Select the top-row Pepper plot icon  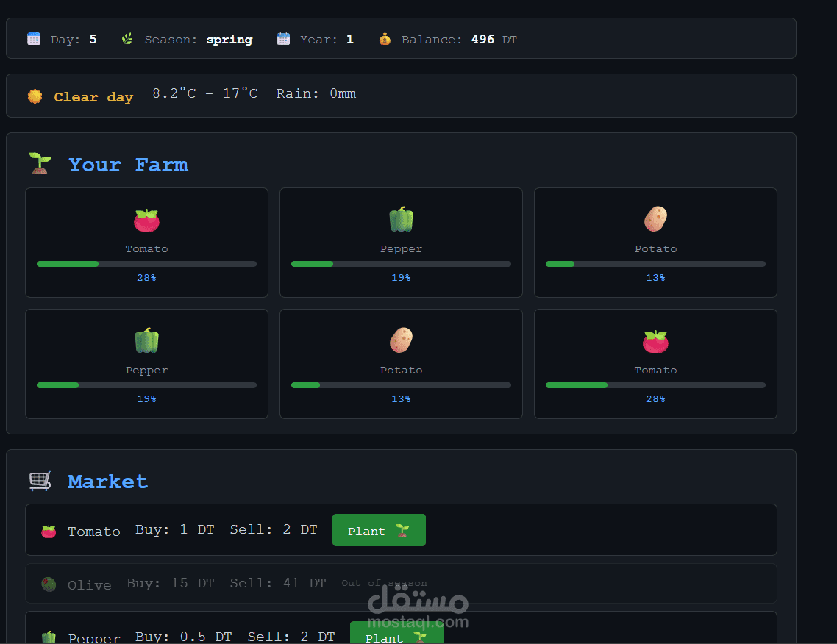coord(401,219)
